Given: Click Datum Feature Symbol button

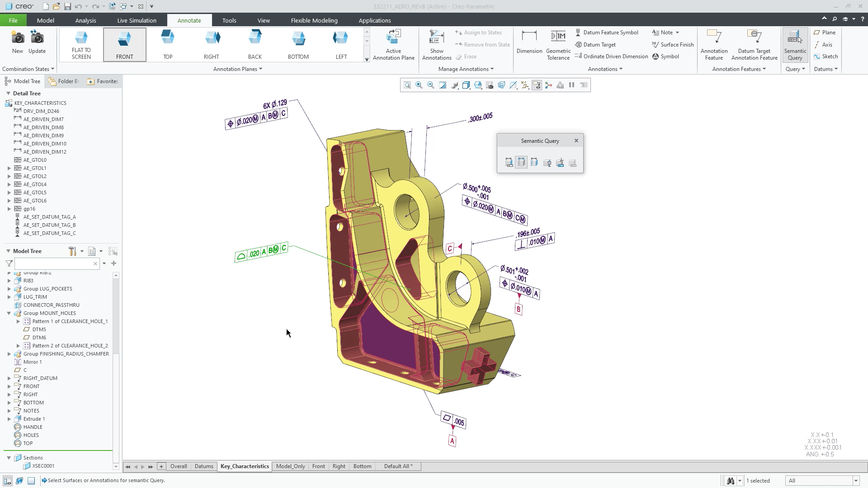Looking at the screenshot, I should click(607, 33).
